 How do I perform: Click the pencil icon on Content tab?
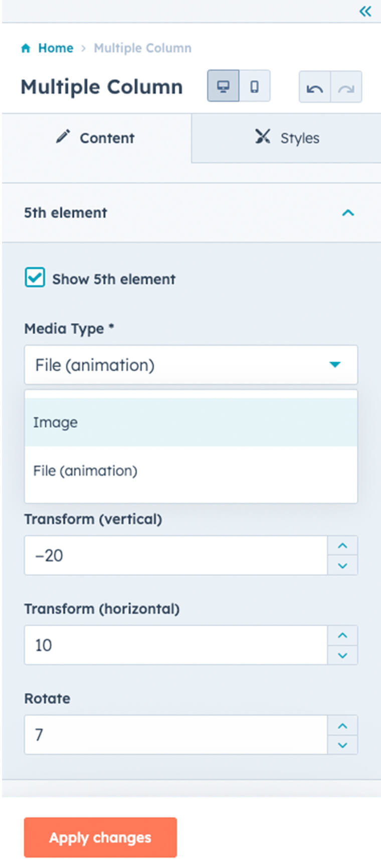pyautogui.click(x=63, y=136)
